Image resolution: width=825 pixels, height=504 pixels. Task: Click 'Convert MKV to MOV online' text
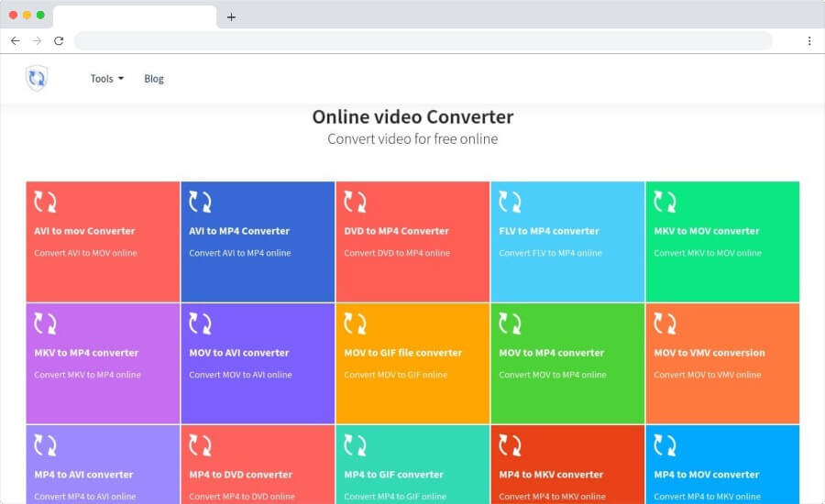708,253
